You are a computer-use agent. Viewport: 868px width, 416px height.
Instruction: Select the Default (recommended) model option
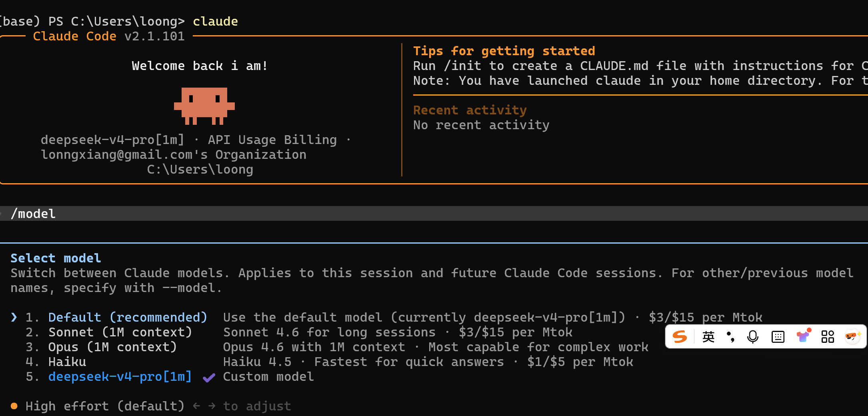tap(128, 317)
